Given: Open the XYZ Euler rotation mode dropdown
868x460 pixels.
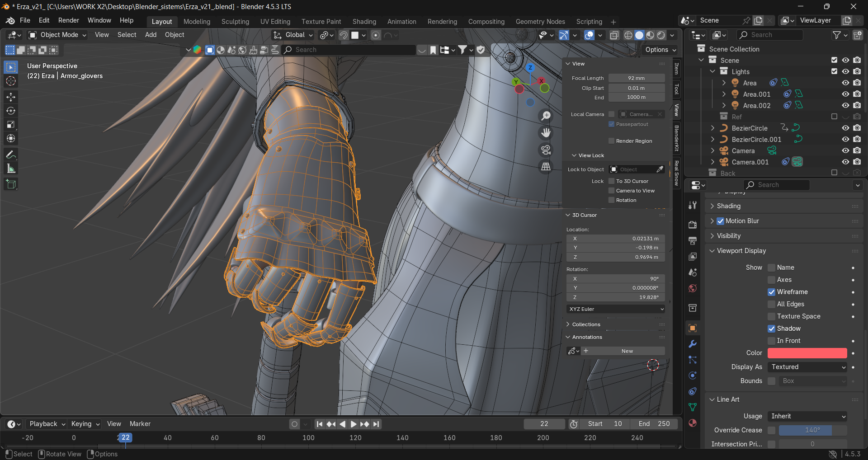Looking at the screenshot, I should click(615, 309).
